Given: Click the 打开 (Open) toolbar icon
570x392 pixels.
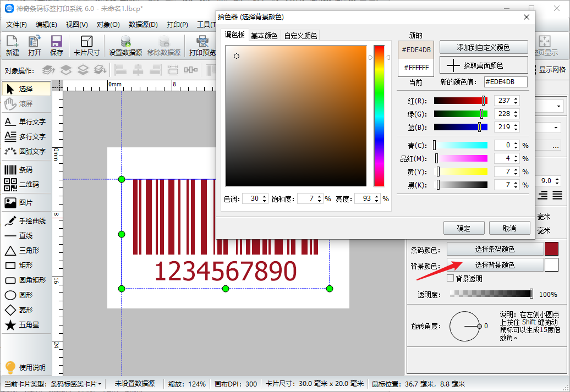Looking at the screenshot, I should (35, 46).
